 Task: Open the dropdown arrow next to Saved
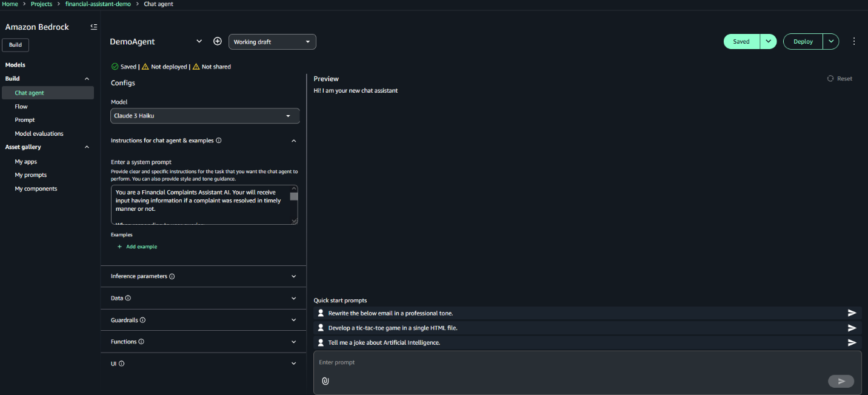pos(768,41)
